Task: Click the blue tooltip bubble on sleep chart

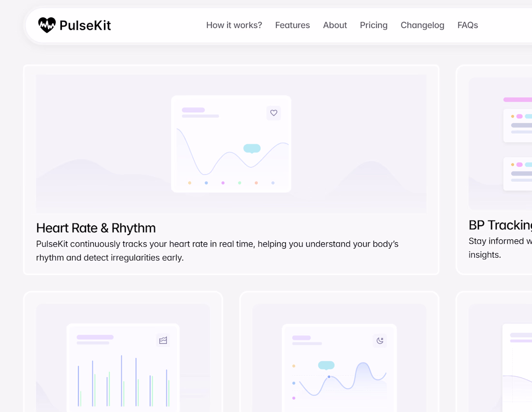Action: [x=326, y=365]
